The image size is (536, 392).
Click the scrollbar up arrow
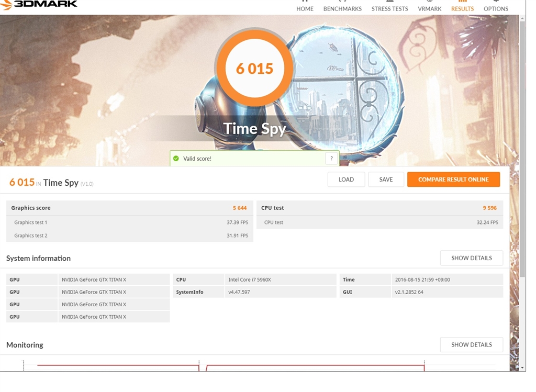[522, 18]
